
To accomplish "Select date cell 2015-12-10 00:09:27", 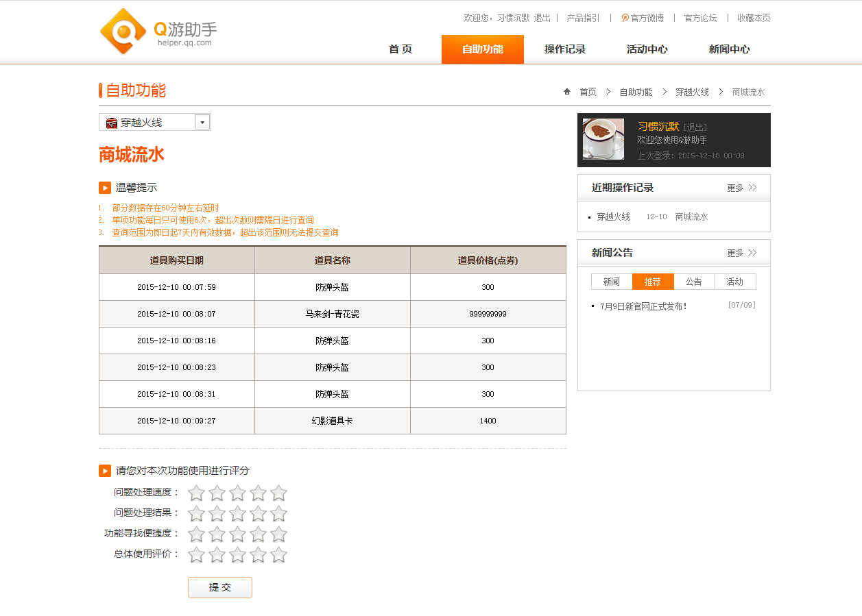I will click(x=177, y=421).
